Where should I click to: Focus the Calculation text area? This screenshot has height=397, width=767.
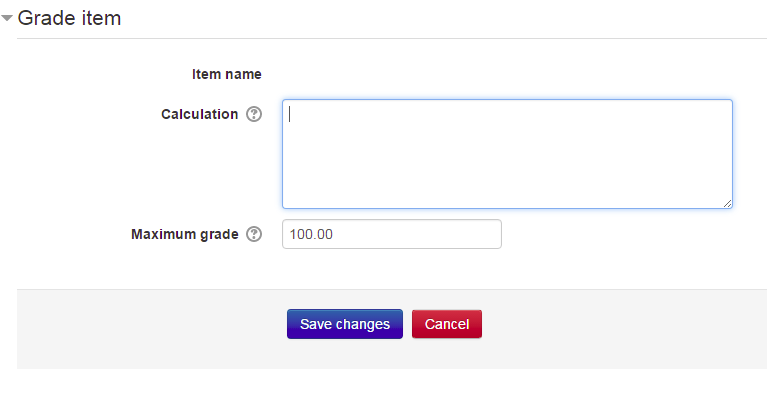[507, 154]
